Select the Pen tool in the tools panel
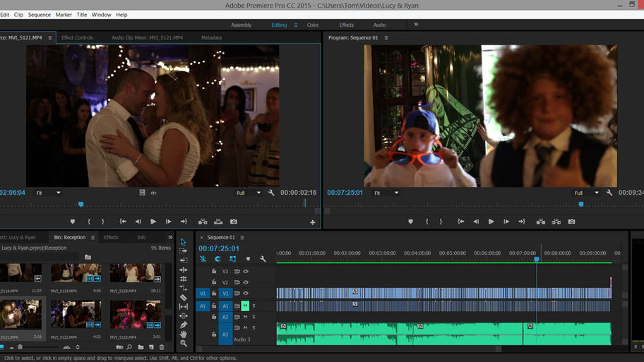Image resolution: width=644 pixels, height=362 pixels. click(184, 325)
